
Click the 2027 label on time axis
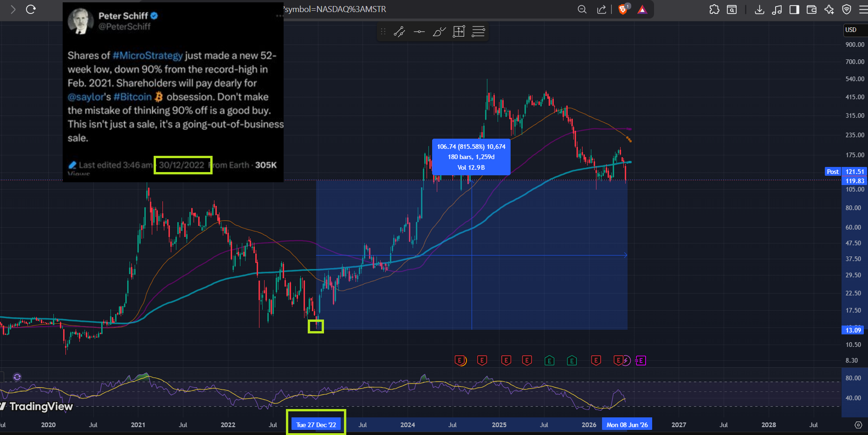[x=679, y=425]
